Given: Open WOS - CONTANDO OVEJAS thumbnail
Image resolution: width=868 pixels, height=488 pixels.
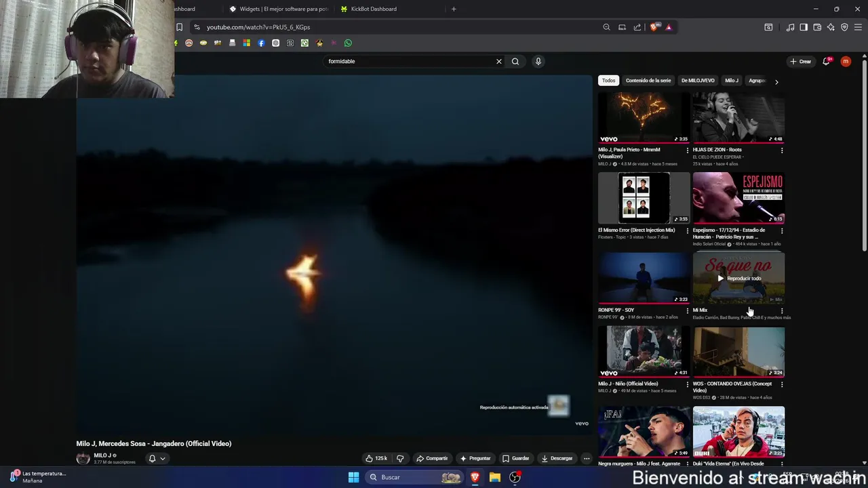Looking at the screenshot, I should 738,352.
